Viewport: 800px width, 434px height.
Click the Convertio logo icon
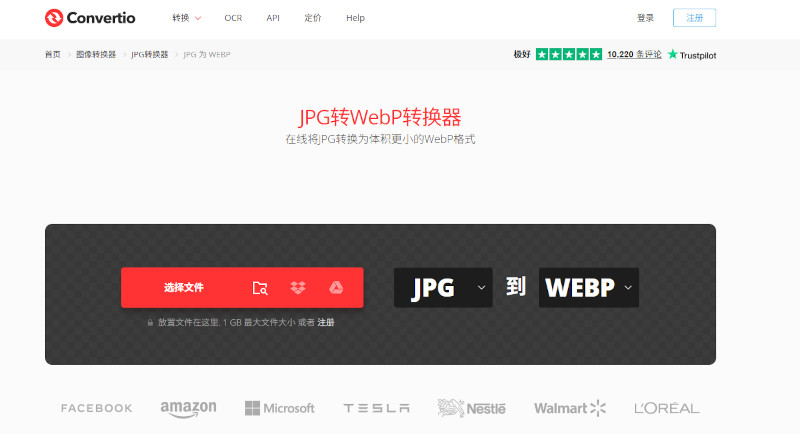tap(54, 18)
